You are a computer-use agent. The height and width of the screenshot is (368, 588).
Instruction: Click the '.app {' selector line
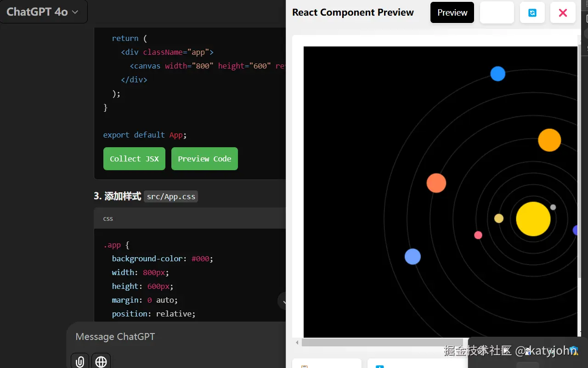pyautogui.click(x=116, y=245)
